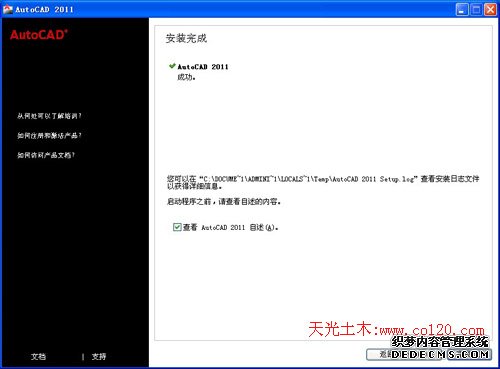This screenshot has width=500, height=369.
Task: Click the red AutoCAD logo in the sidebar
Action: tap(39, 35)
